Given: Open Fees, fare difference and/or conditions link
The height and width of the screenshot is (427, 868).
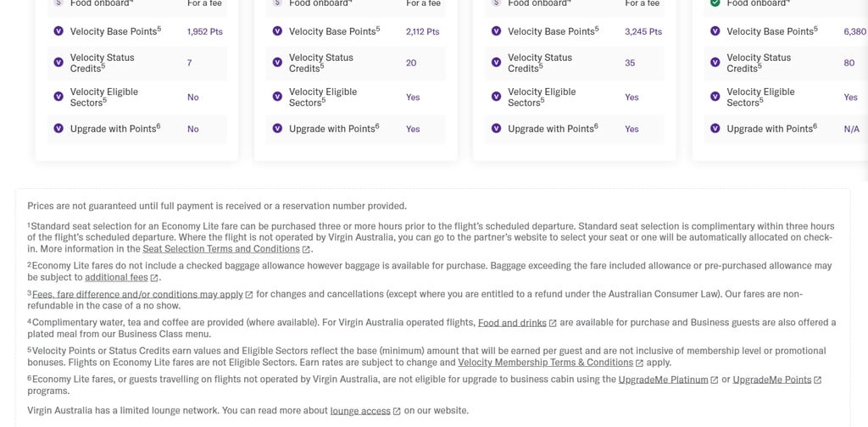Looking at the screenshot, I should pyautogui.click(x=138, y=294).
